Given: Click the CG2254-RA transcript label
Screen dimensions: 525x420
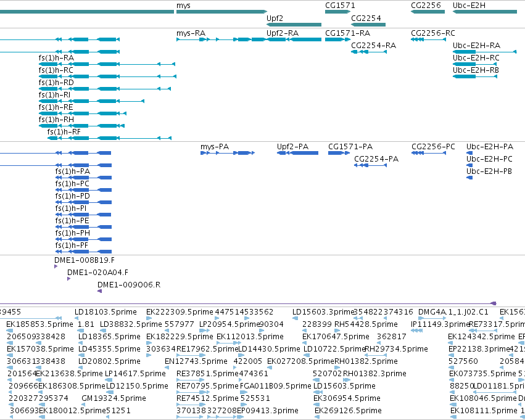Looking at the screenshot, I should point(373,45).
